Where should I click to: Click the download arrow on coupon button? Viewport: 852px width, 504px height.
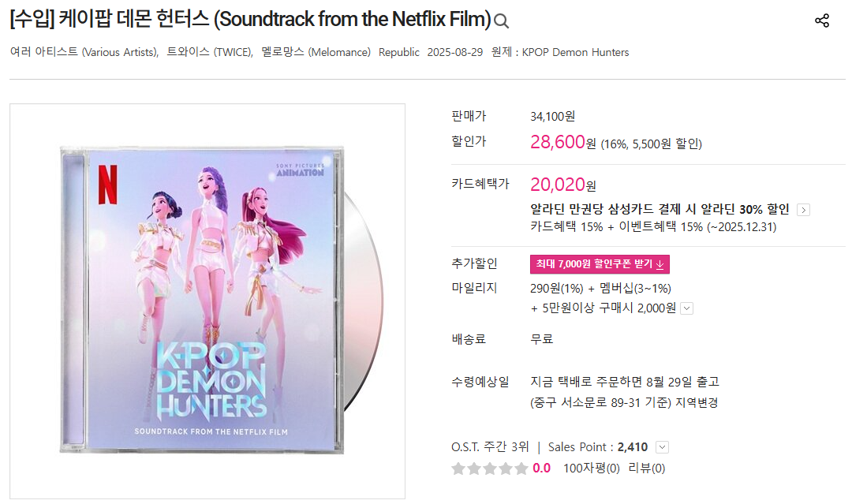[660, 264]
